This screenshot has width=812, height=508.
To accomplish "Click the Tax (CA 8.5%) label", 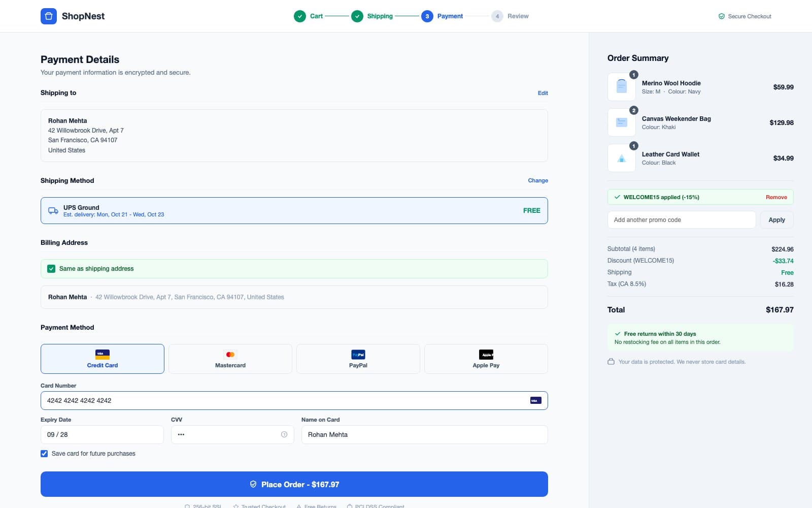I will coord(627,284).
